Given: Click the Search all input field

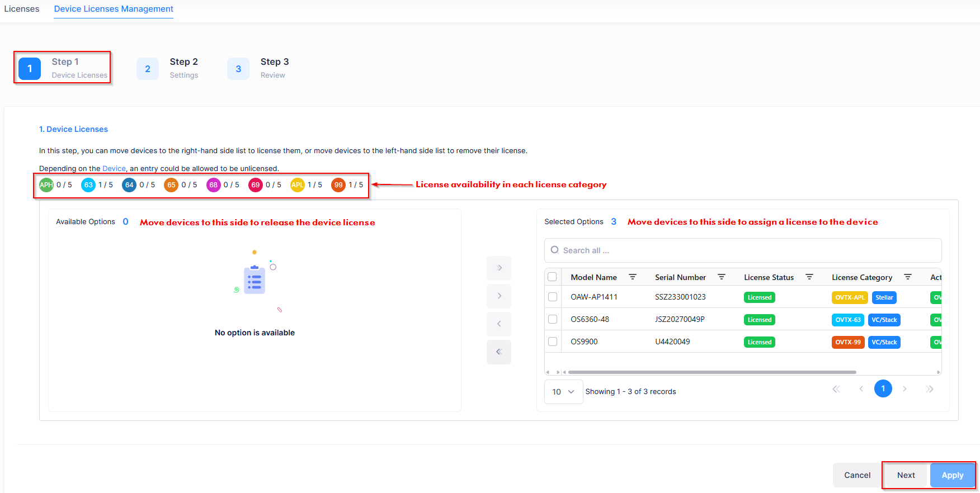Looking at the screenshot, I should coord(743,250).
